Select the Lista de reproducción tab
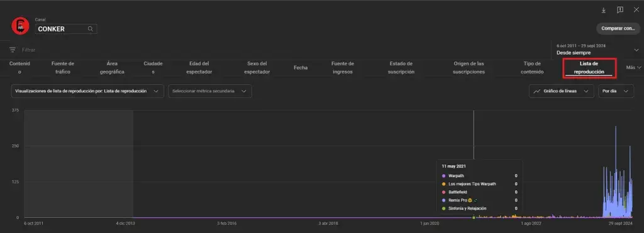This screenshot has height=233, width=644. (589, 68)
